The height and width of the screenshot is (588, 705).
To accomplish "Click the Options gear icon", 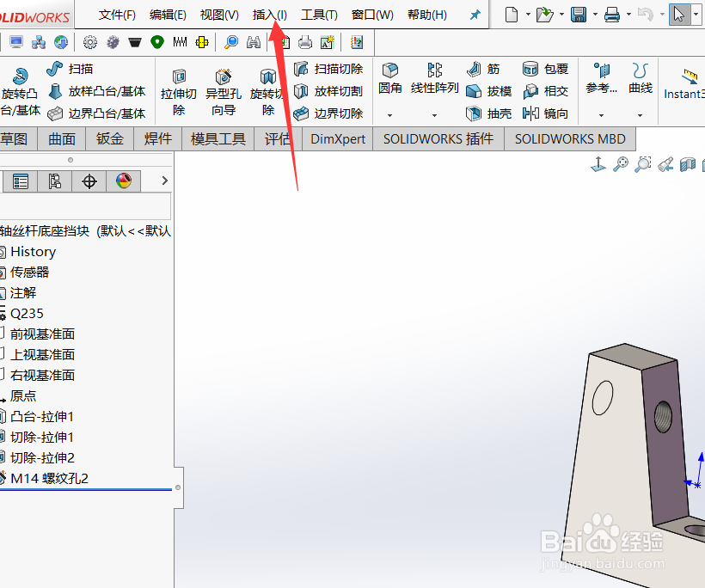I will 90,42.
